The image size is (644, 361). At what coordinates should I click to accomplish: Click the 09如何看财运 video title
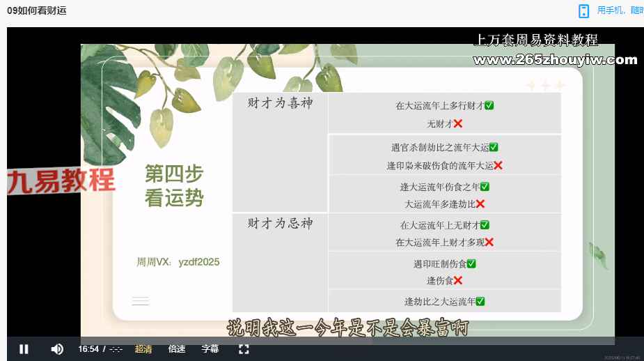(x=37, y=10)
